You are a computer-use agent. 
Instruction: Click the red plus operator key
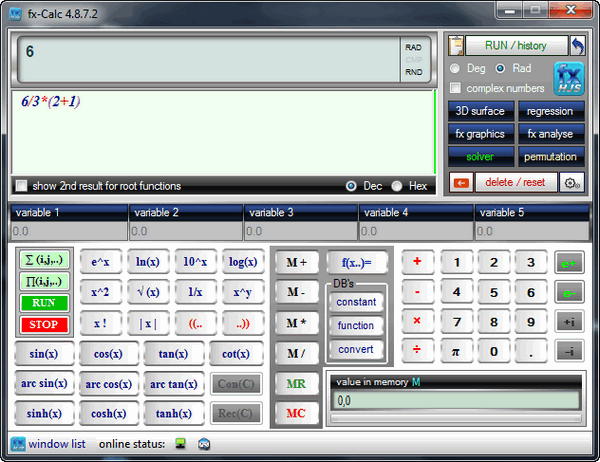pyautogui.click(x=417, y=262)
